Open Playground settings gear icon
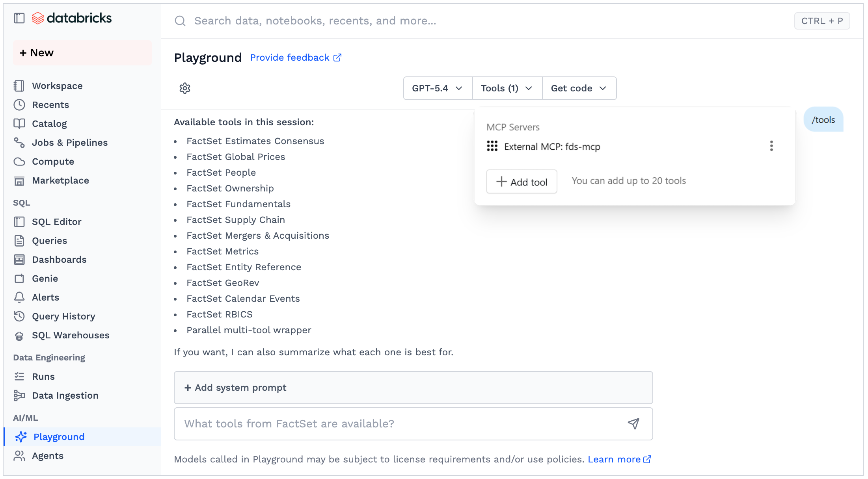Screen dimensions: 868x479 click(185, 88)
